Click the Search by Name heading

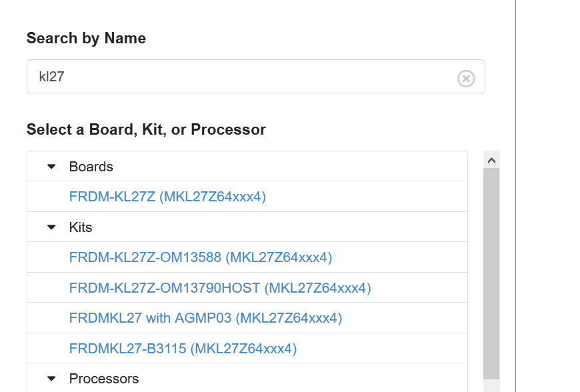pos(86,39)
